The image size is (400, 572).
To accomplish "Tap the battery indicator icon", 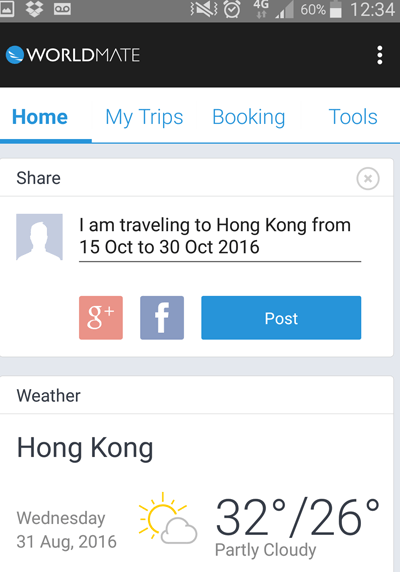I will 335,9.
